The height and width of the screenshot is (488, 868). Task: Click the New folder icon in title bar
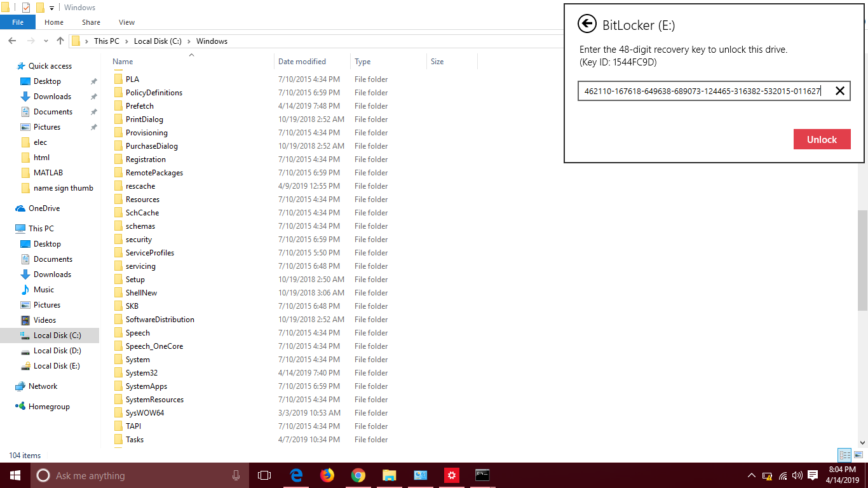[40, 8]
